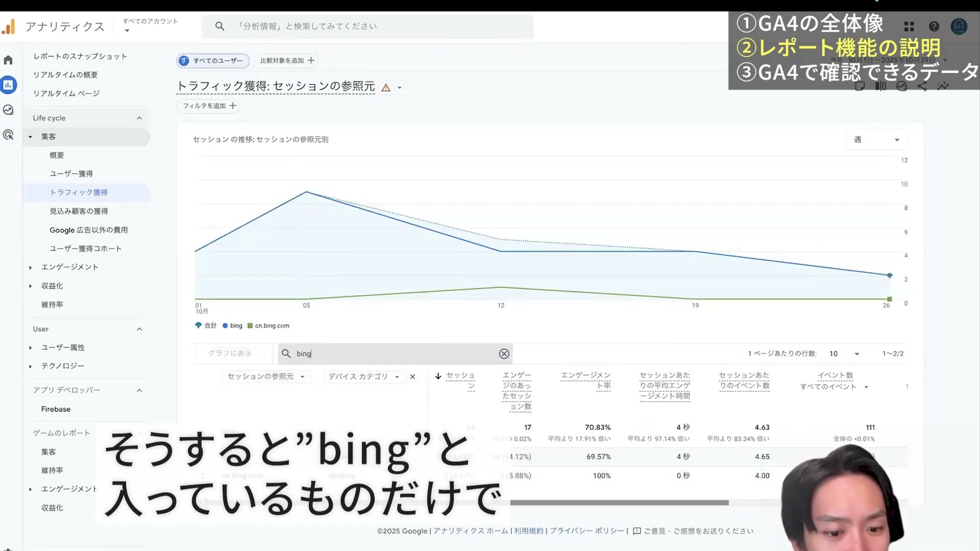Screen dimensions: 980x551
Task: Open セッションの参照元 dimension dropdown
Action: [x=266, y=377]
